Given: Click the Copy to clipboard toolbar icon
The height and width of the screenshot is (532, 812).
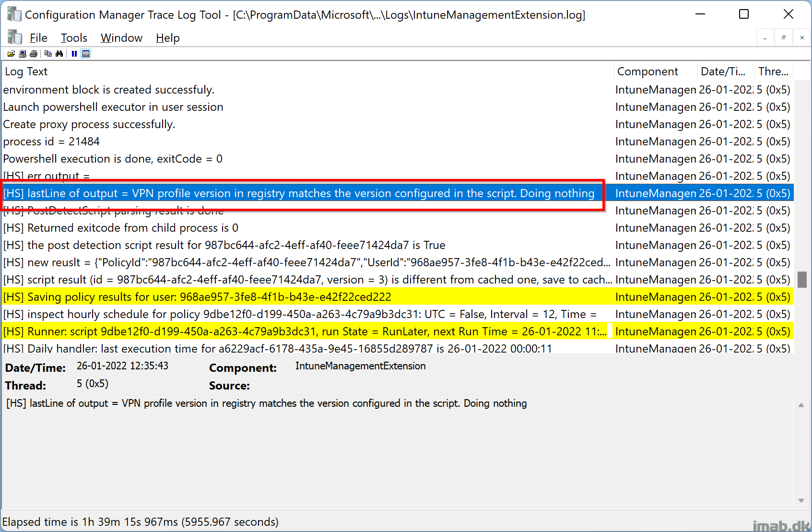Looking at the screenshot, I should click(48, 54).
